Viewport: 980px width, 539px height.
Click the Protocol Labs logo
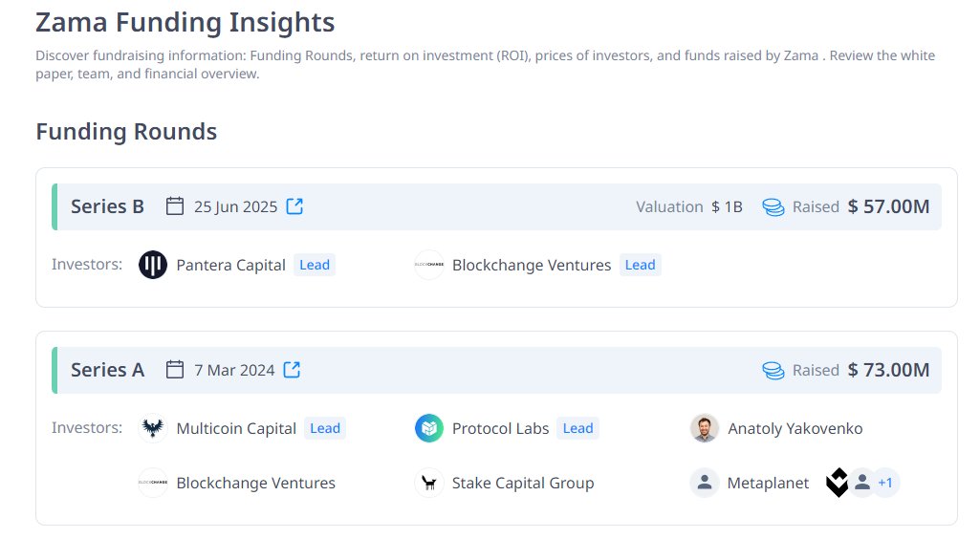(x=429, y=428)
